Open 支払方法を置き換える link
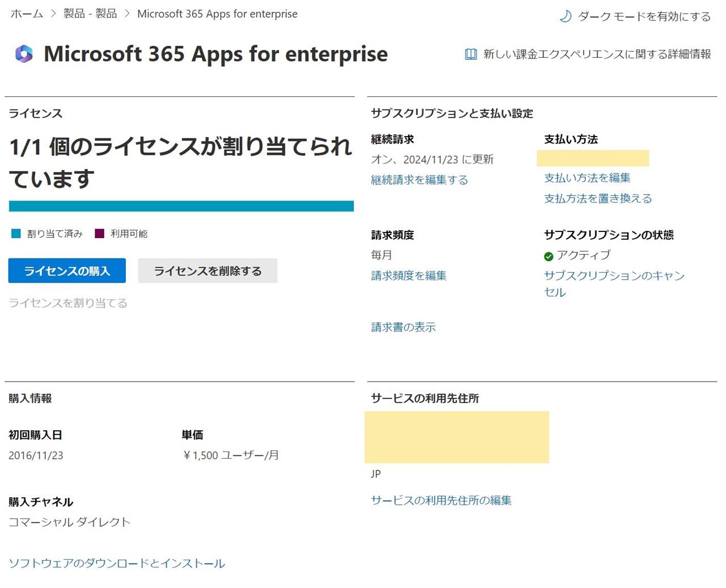This screenshot has width=726, height=588. [x=598, y=198]
